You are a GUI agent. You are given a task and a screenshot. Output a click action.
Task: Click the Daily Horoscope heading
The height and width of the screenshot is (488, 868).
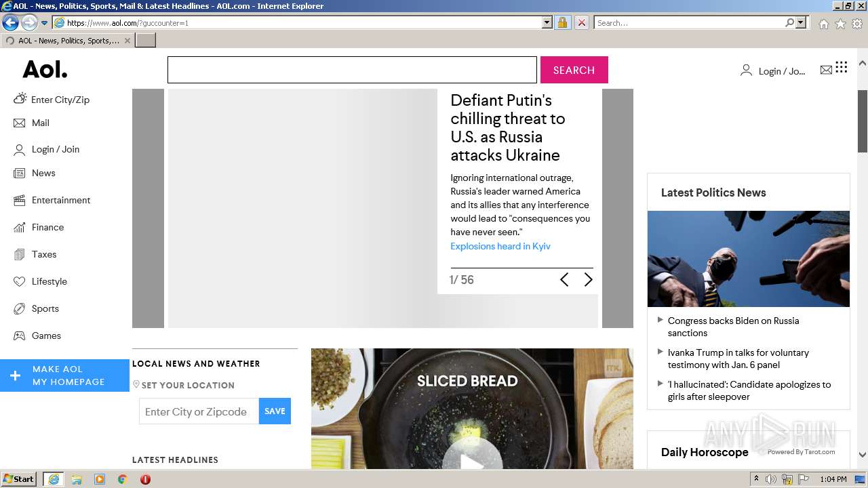(705, 452)
